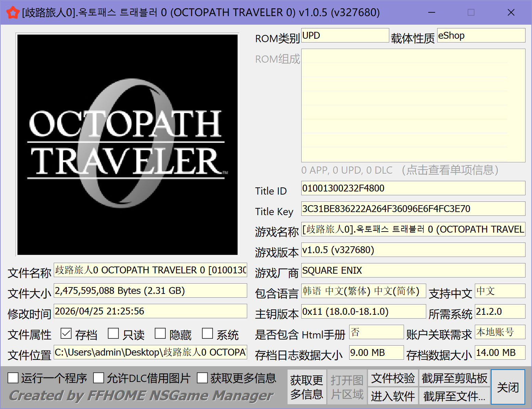
Task: Select the 账户关联需求 field 本地账号
Action: [500, 332]
